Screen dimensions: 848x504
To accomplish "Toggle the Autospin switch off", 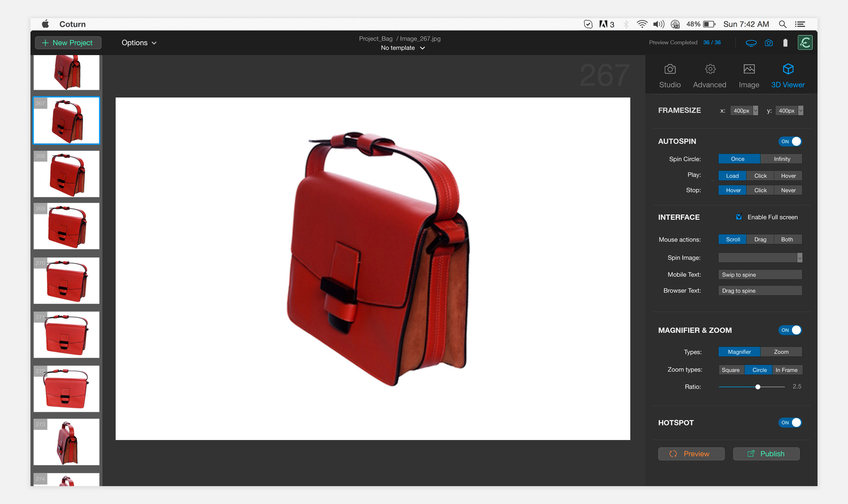I will pos(790,142).
